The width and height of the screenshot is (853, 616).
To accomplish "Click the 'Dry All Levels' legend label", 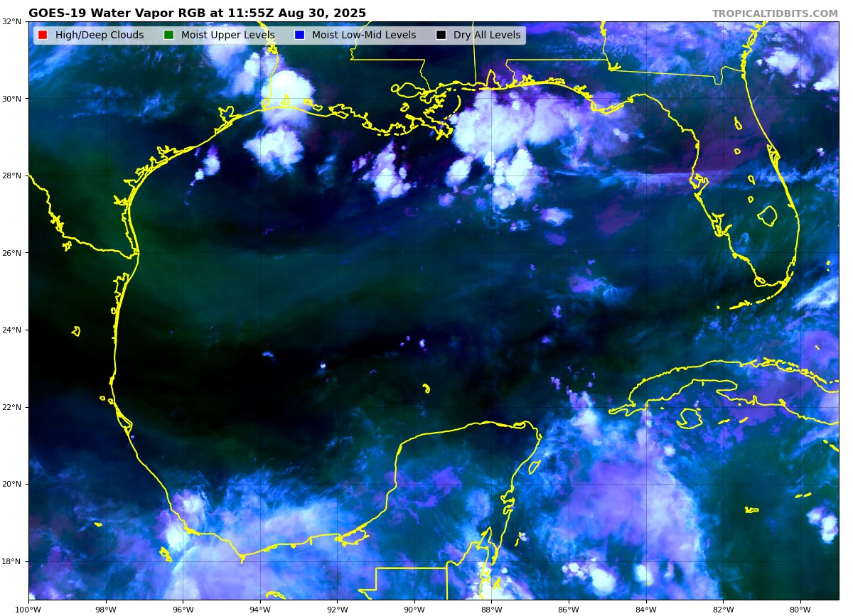I will coord(487,35).
